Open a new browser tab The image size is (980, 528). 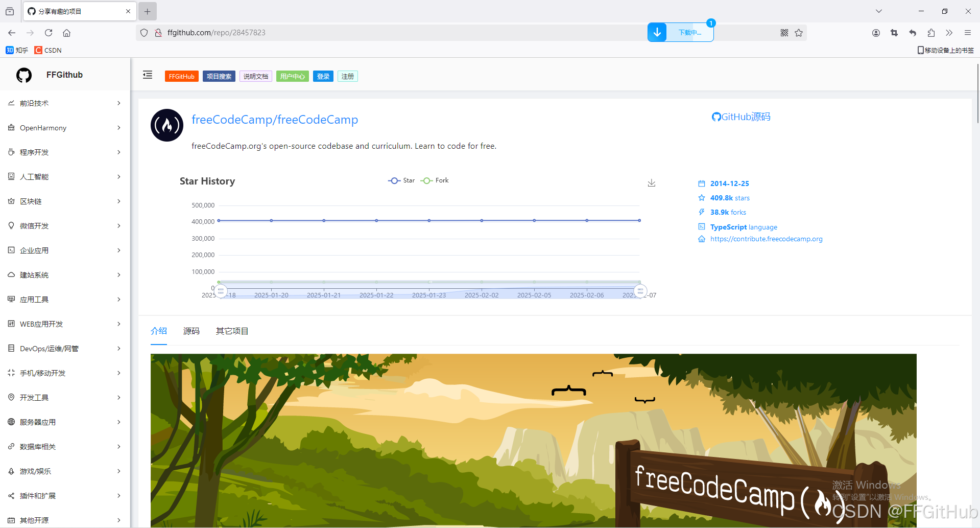[148, 11]
